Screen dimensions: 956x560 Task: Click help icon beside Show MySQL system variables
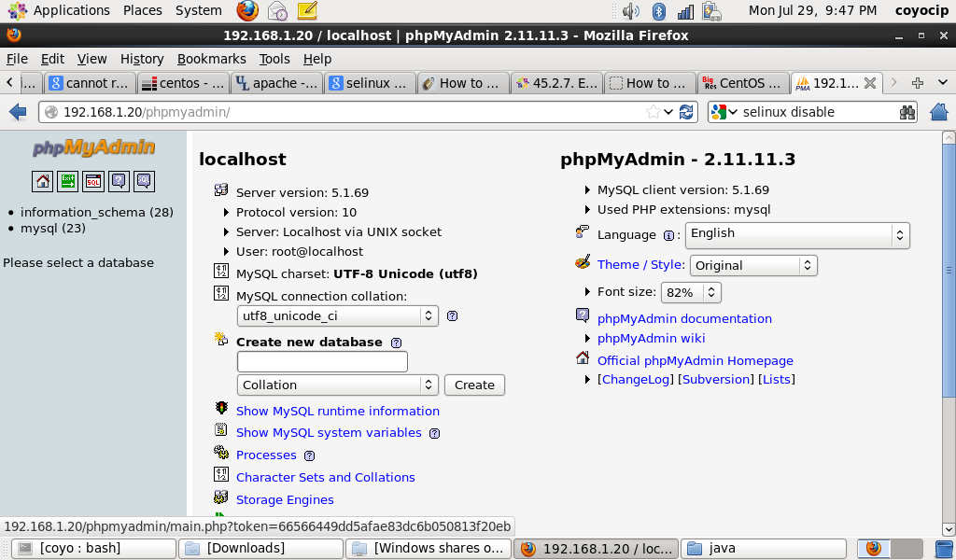[x=434, y=433]
